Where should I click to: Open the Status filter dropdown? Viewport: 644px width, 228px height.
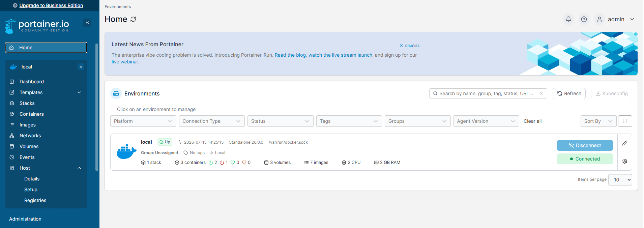281,121
